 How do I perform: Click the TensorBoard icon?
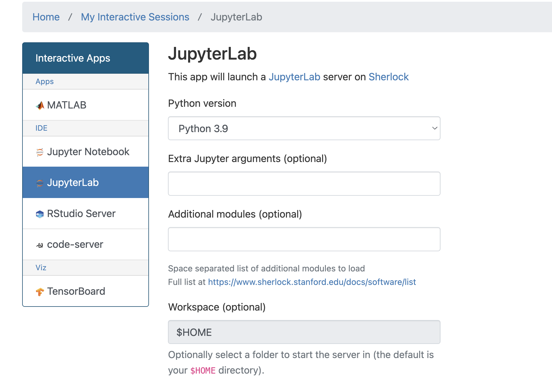click(x=40, y=291)
